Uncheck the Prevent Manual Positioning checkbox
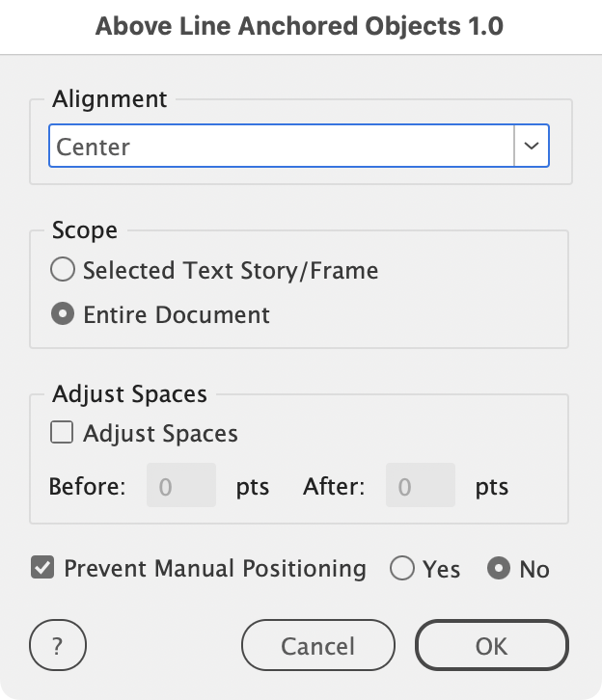The height and width of the screenshot is (700, 602). 42,568
